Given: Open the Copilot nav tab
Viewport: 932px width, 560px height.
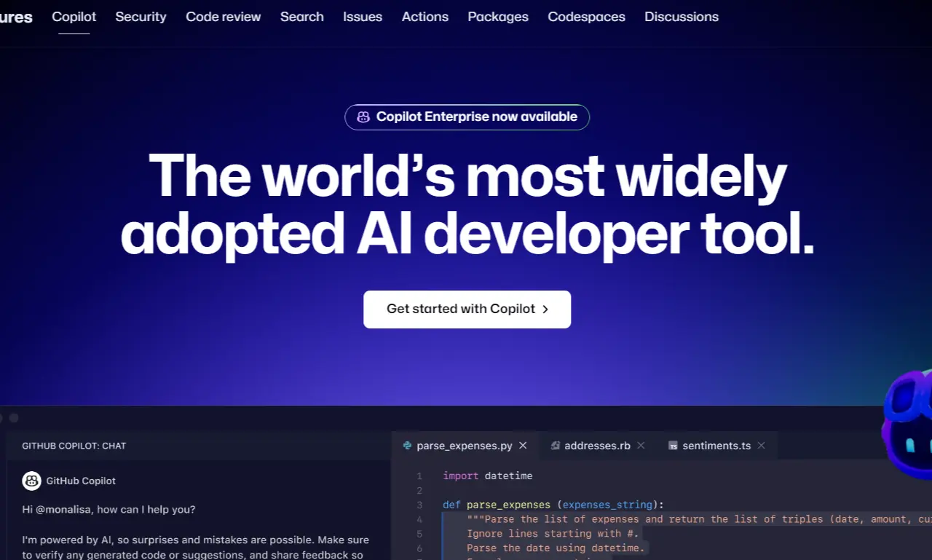Looking at the screenshot, I should (74, 17).
